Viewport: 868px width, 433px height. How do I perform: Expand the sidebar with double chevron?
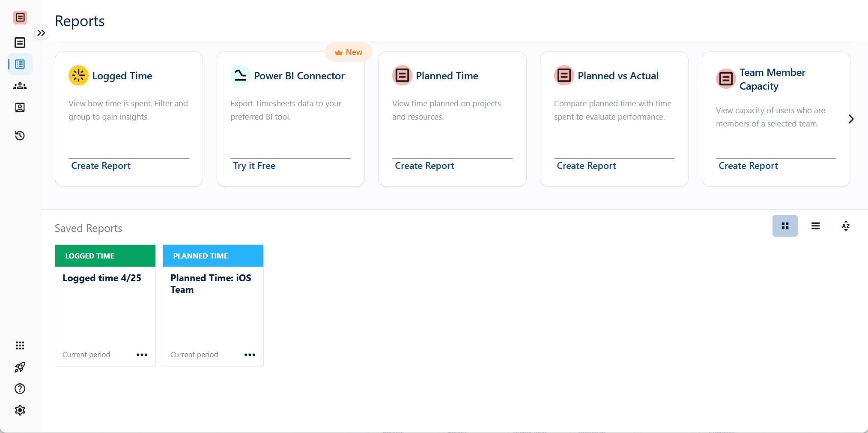pyautogui.click(x=41, y=33)
